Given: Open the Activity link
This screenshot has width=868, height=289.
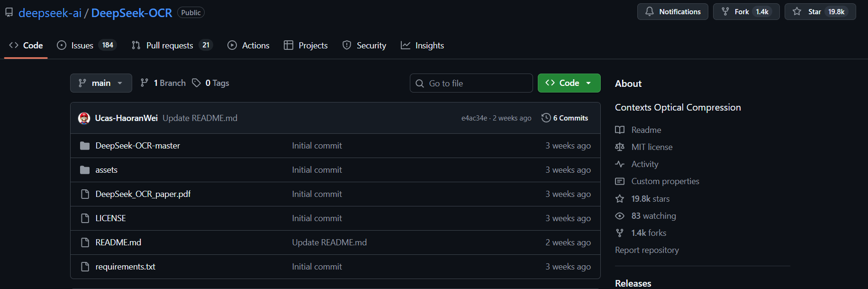Looking at the screenshot, I should click(x=645, y=164).
